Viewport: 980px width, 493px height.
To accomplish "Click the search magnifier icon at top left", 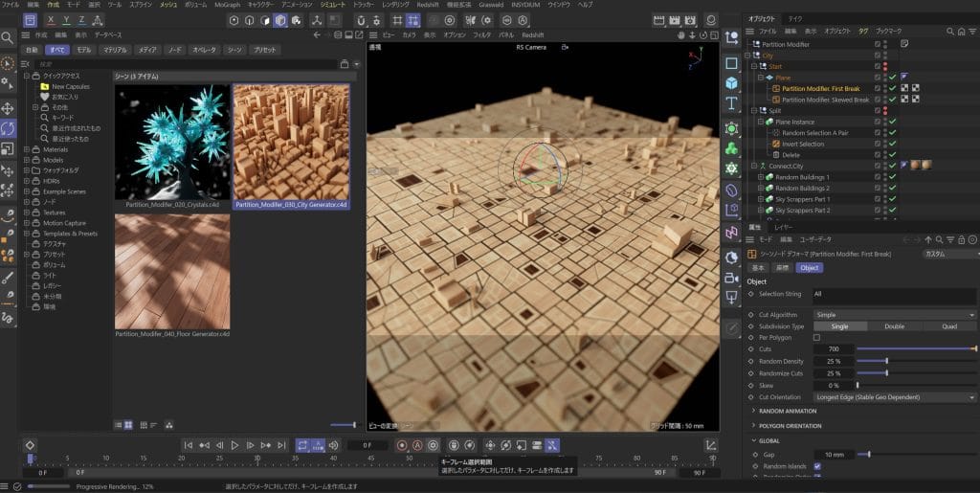I will click(8, 38).
